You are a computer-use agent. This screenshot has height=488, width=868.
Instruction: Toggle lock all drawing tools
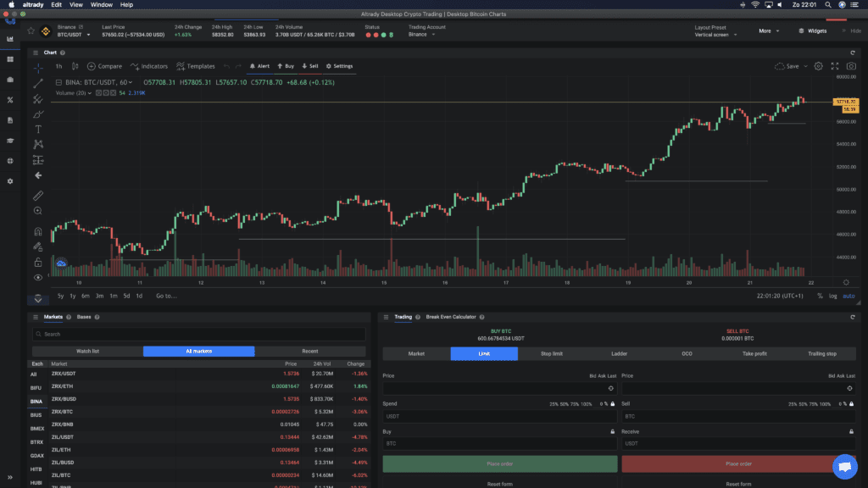click(x=38, y=263)
